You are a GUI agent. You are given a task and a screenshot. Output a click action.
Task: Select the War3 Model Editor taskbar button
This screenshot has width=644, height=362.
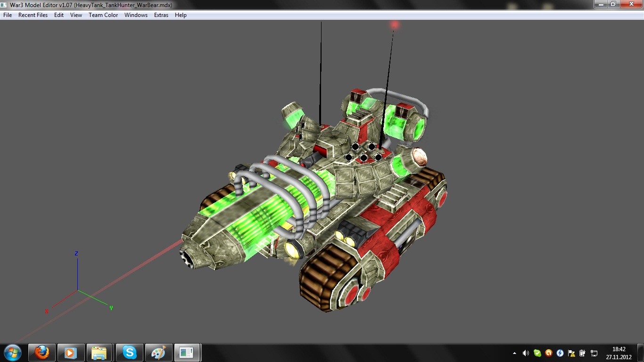point(188,352)
